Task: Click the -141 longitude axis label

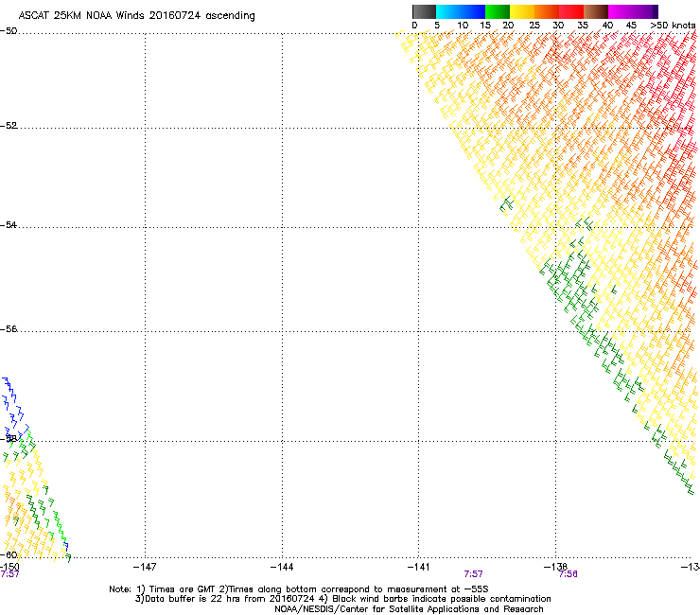Action: (418, 567)
